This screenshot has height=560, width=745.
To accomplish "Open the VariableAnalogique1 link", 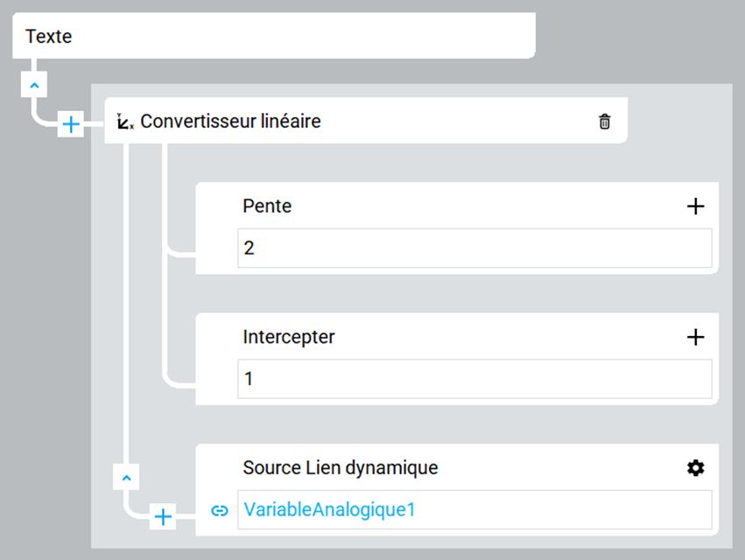I will click(329, 509).
